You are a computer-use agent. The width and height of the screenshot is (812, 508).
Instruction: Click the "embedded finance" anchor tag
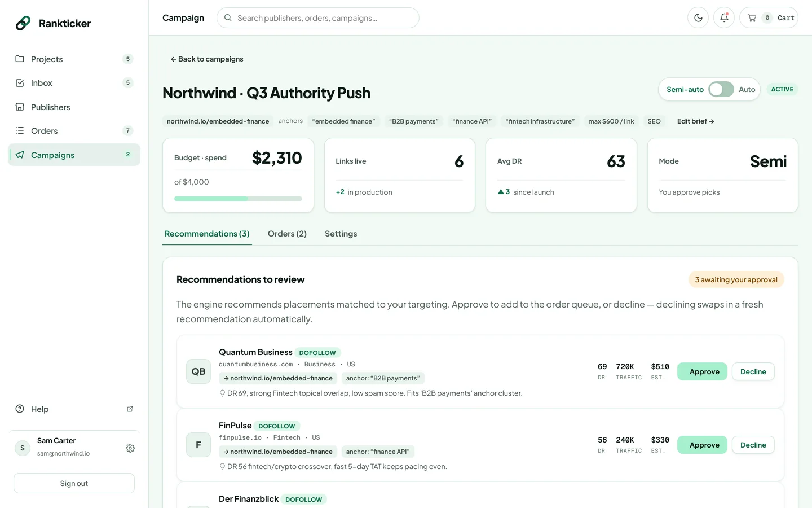point(343,121)
